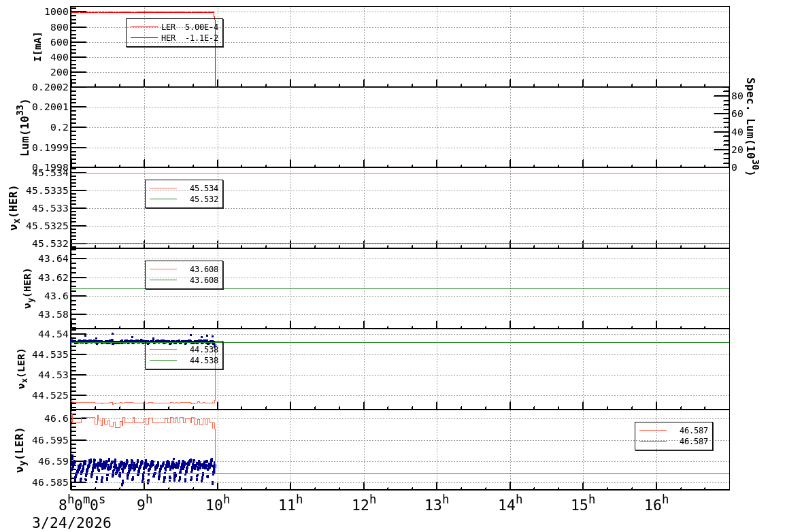Select the 16h time axis label
The width and height of the screenshot is (785, 532).
click(656, 504)
